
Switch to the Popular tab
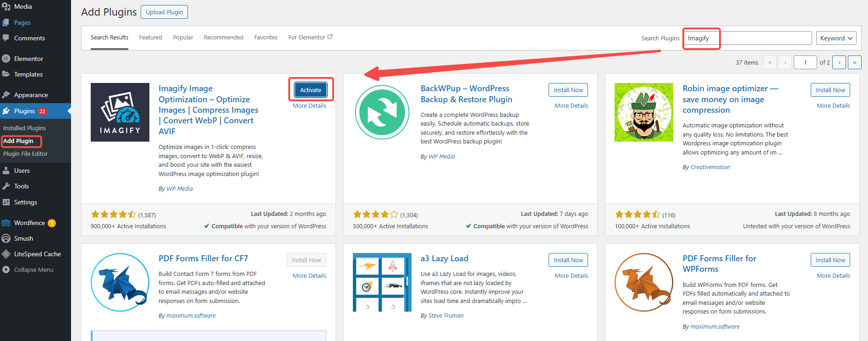pyautogui.click(x=183, y=38)
